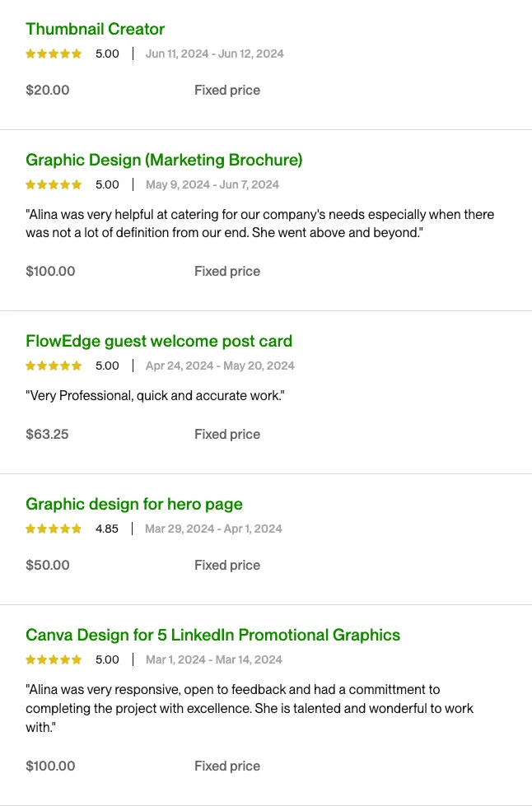Click the Jun 11, 2024 - Jun 12, 2024 date range

click(214, 54)
